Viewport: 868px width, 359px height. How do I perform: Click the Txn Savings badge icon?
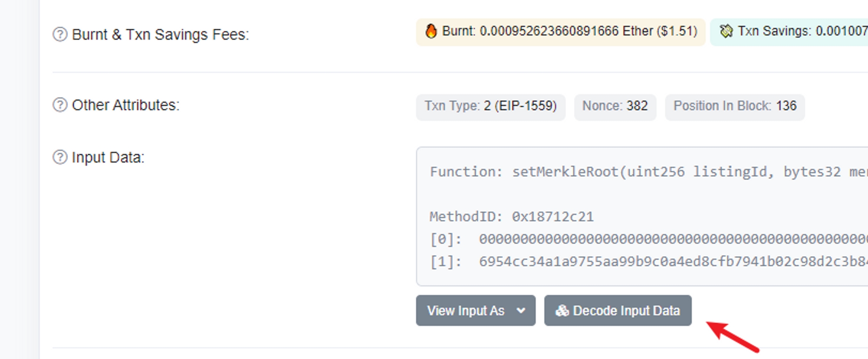tap(726, 31)
